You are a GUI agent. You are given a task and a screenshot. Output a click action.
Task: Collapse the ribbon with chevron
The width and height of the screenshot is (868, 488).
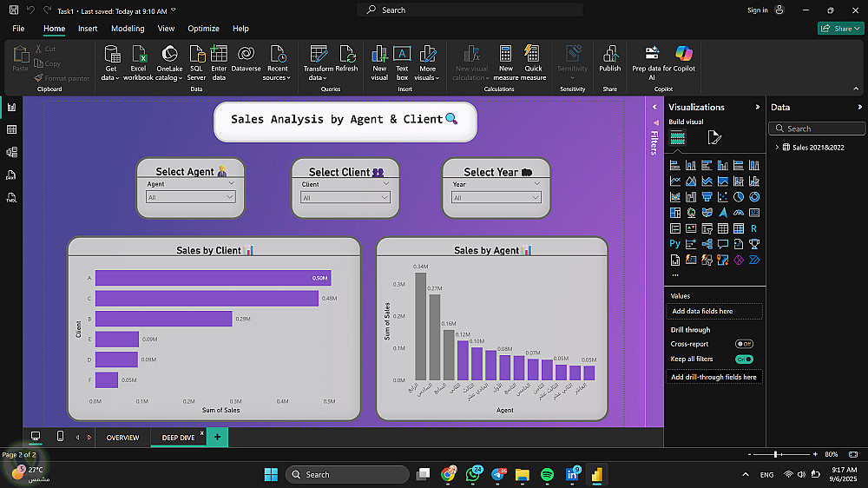856,89
